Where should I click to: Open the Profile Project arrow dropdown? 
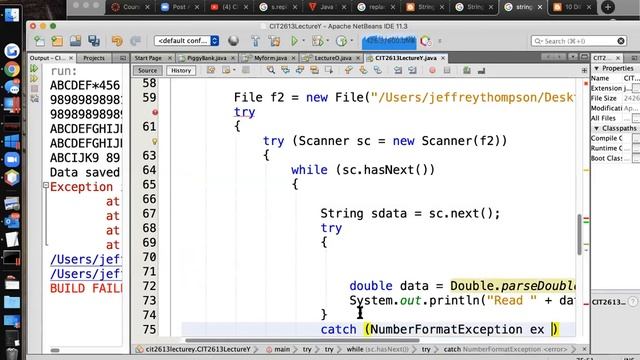[351, 41]
